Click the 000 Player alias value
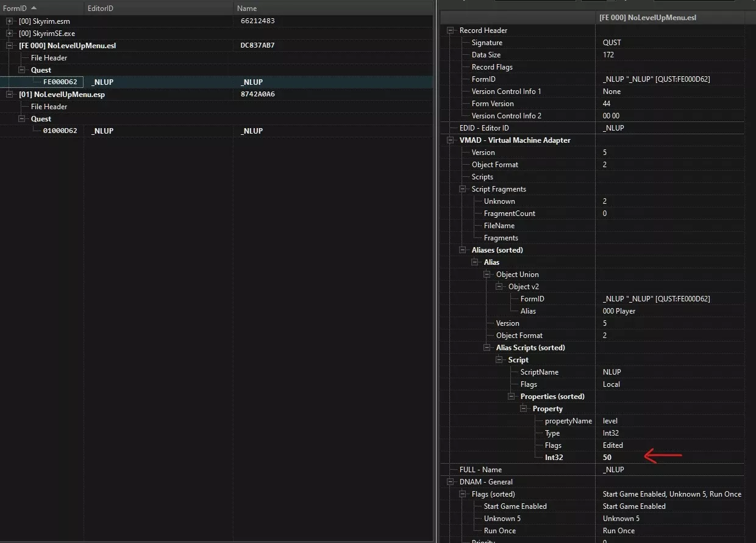This screenshot has height=543, width=756. tap(619, 311)
